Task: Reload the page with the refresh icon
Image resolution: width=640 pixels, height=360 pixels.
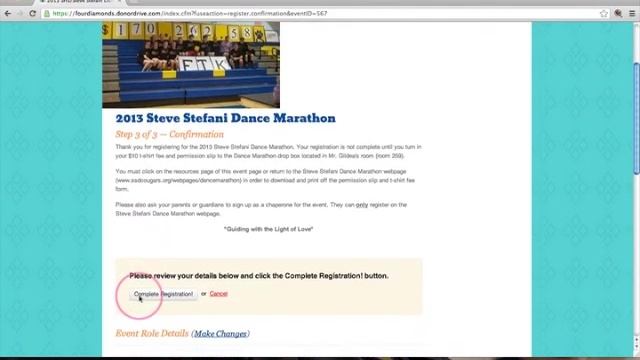Action: [33, 13]
